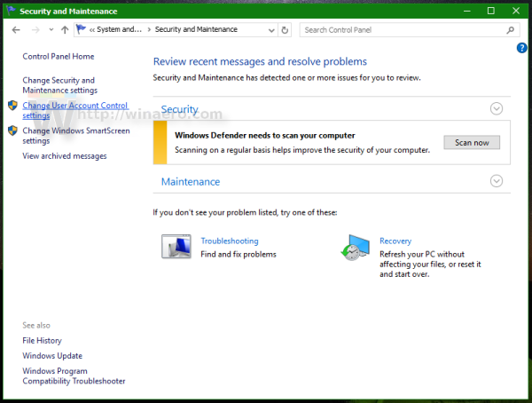Expand the Security section chevron

point(497,108)
